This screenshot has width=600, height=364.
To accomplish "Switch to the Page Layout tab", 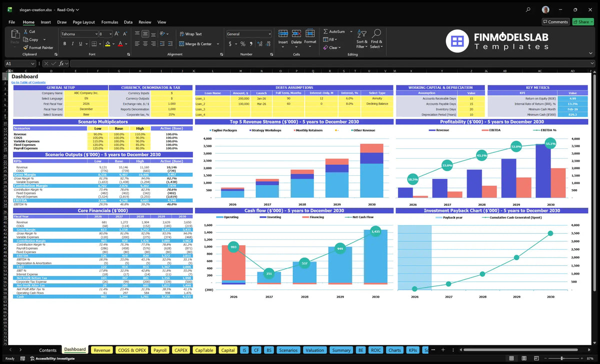I will [x=83, y=22].
